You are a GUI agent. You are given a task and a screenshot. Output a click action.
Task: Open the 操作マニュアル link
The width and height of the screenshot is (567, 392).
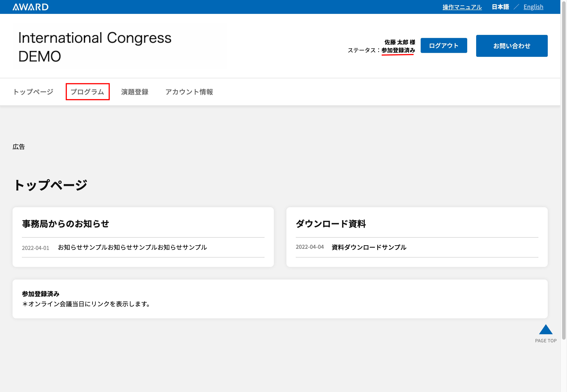pos(462,7)
